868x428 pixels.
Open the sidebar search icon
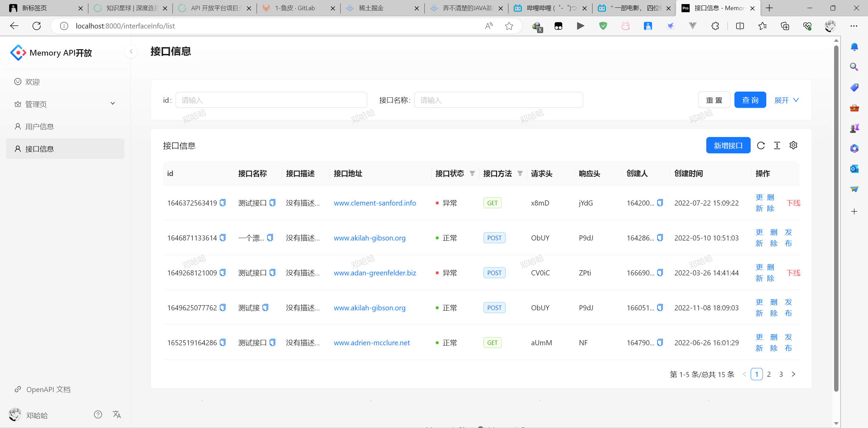pos(854,67)
